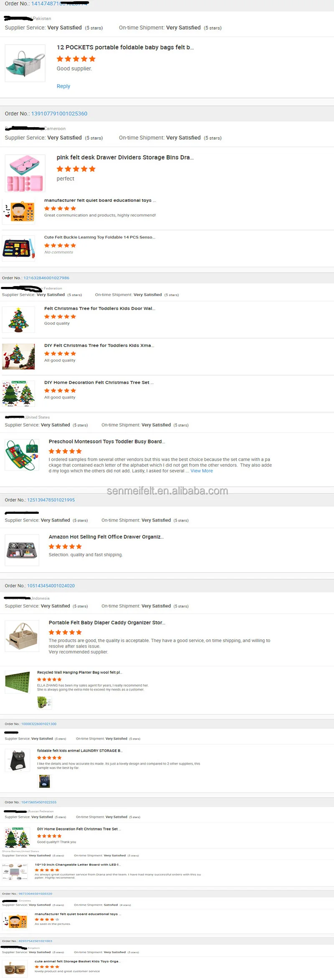Click Portable Felt Baby Diaper Caddy title

(107, 623)
